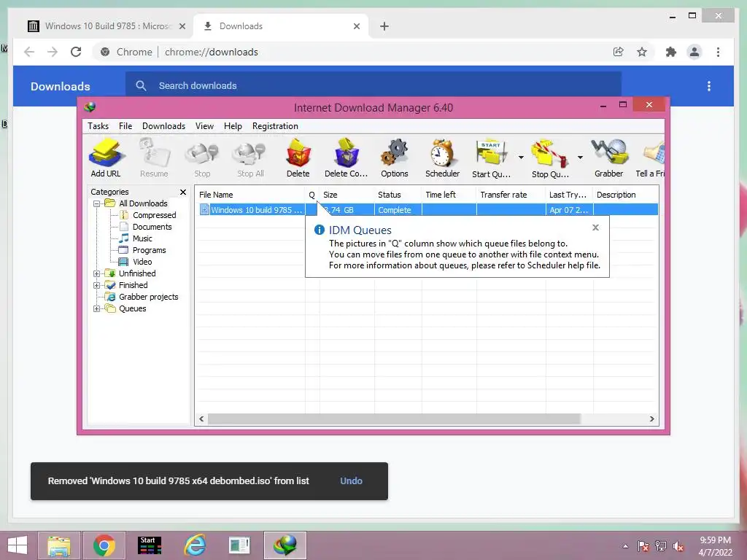Click the Chrome address bar URL

coord(212,52)
